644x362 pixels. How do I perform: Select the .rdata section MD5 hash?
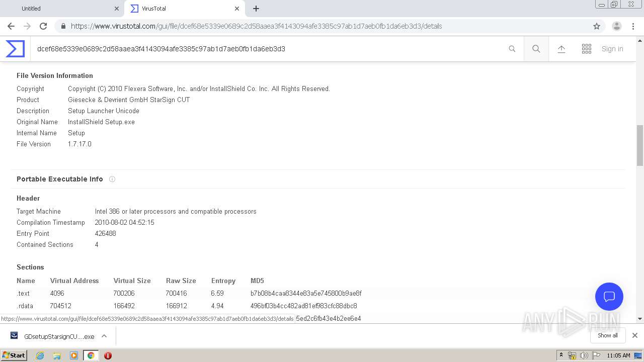(x=304, y=306)
